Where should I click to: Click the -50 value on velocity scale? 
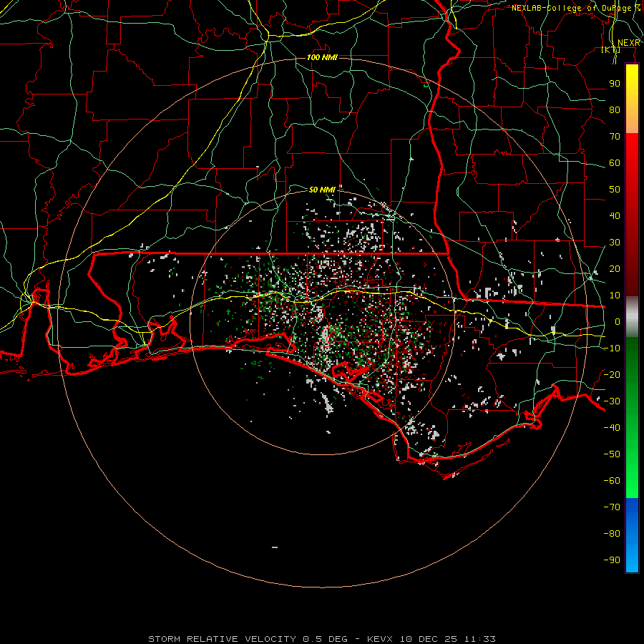coord(612,454)
